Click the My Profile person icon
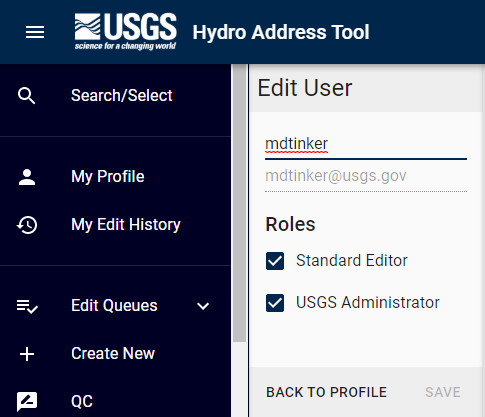485x417 pixels. click(27, 177)
